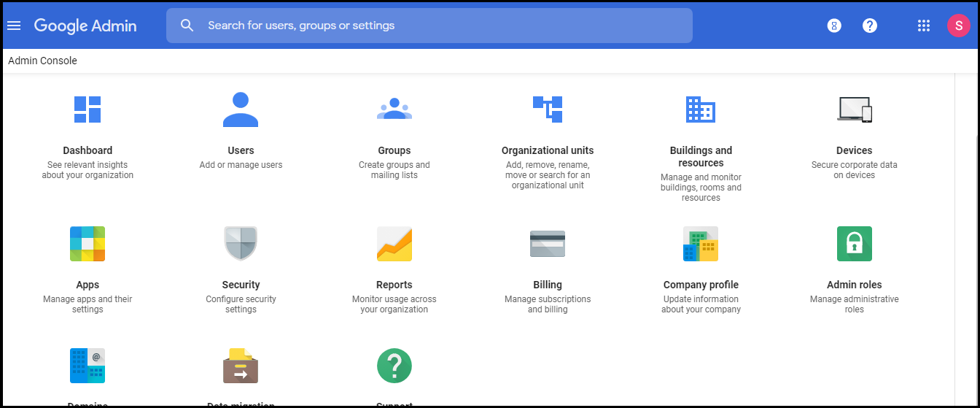
Task: Open Buildings and resources icon
Action: [701, 109]
